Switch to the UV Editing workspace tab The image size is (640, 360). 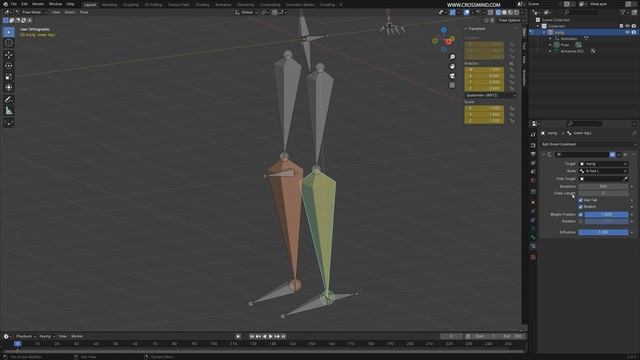pos(153,5)
